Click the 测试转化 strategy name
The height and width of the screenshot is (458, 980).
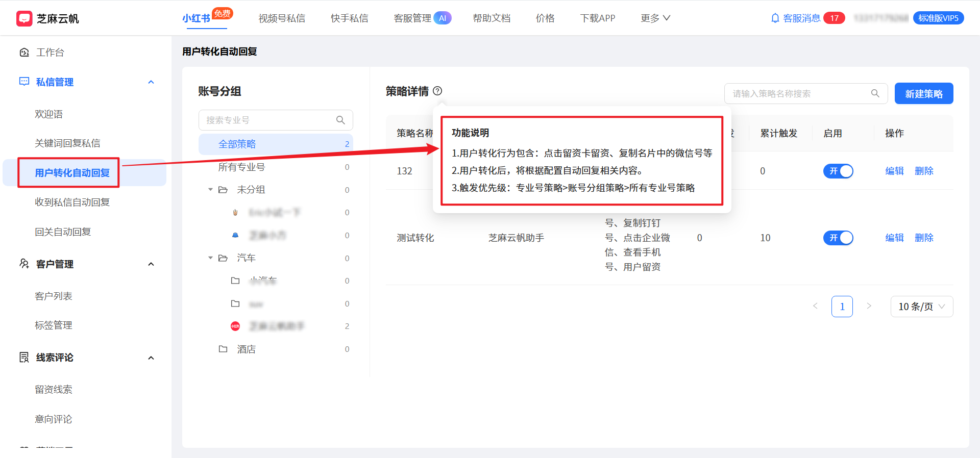point(415,238)
